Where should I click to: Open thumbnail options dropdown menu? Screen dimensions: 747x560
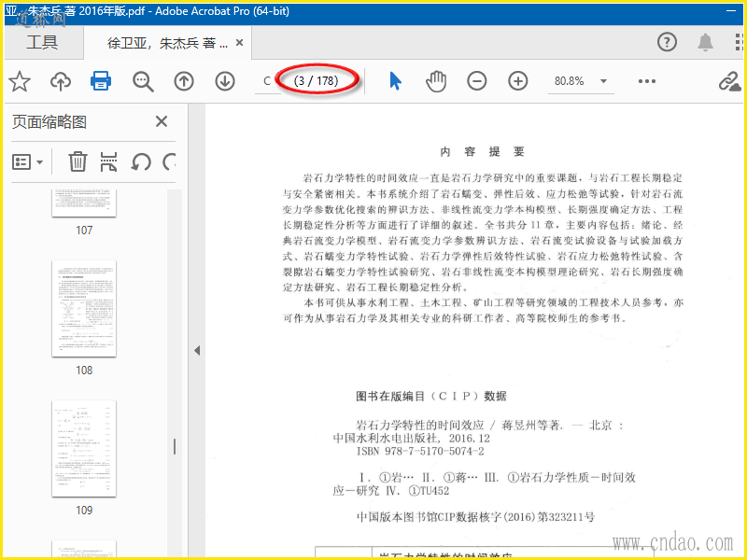(x=27, y=161)
